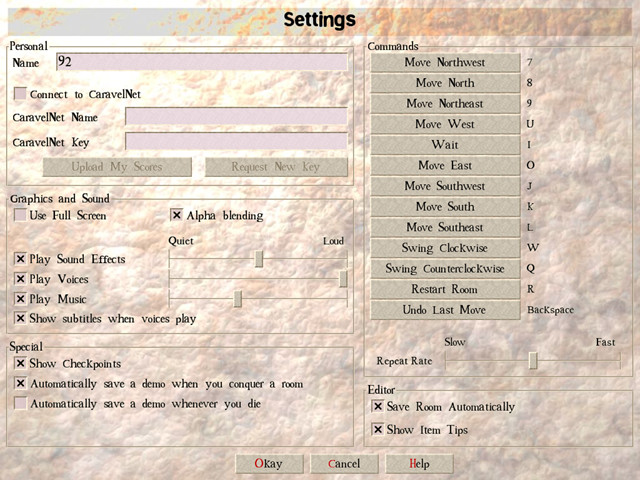Enable the Connect to CaravelNet checkbox
The width and height of the screenshot is (640, 480).
(20, 94)
